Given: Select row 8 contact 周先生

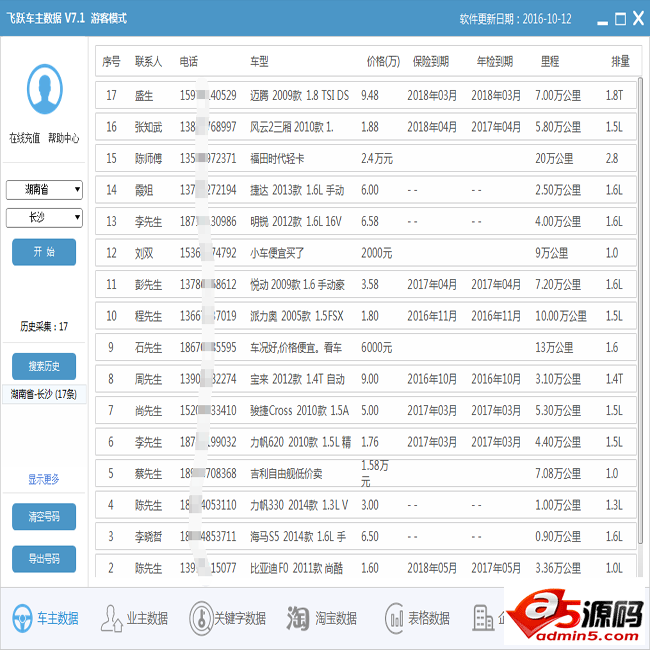Looking at the screenshot, I should [x=148, y=379].
